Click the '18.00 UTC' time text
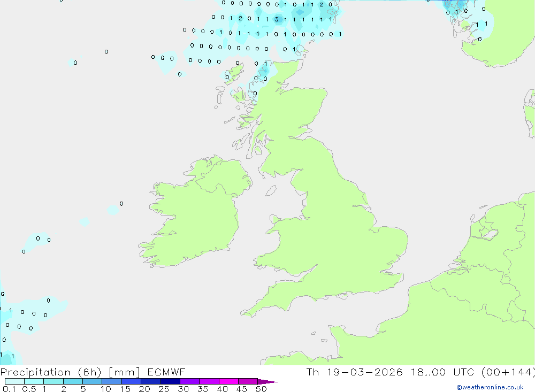The image size is (535, 392). click(442, 372)
